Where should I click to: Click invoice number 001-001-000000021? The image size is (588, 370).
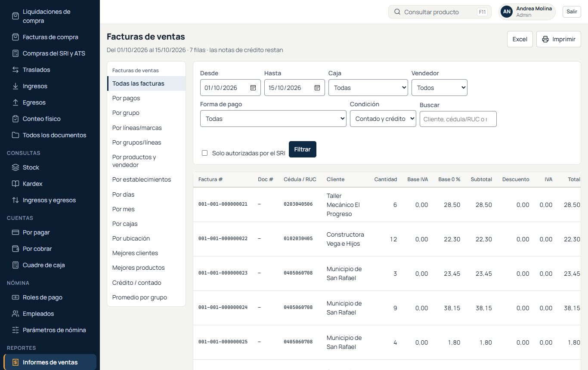click(223, 204)
